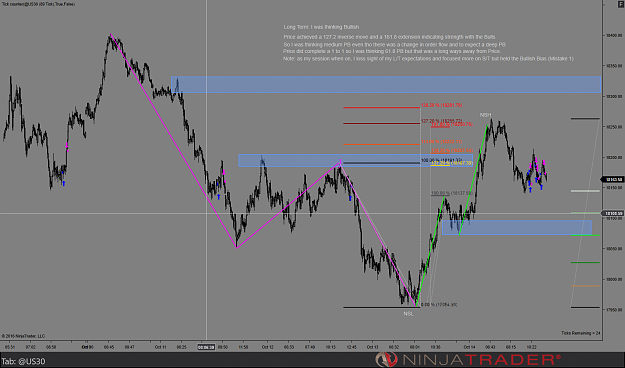Click the highlighted time marker on the time axis
This screenshot has width=625, height=368.
(x=206, y=347)
